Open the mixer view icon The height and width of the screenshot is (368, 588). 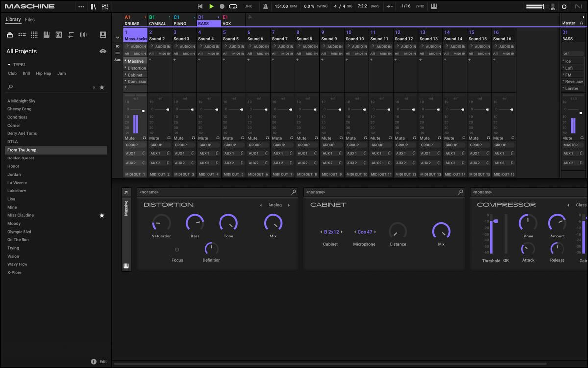(105, 6)
